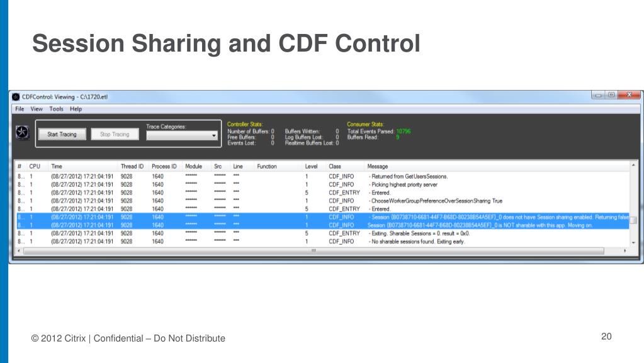Sort by Process ID column header
This screenshot has height=363, width=644.
click(164, 166)
